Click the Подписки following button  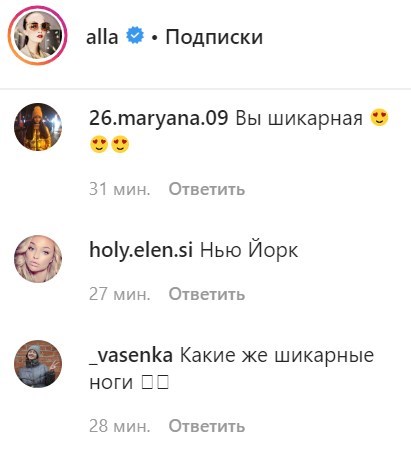click(214, 37)
